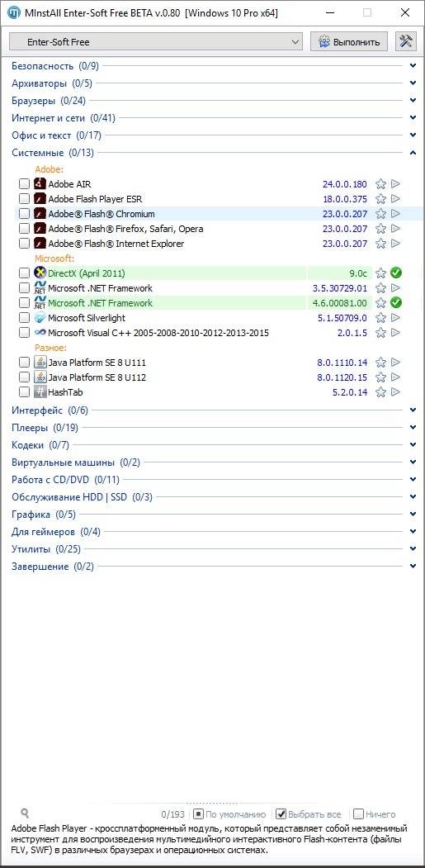Open the 'Интернет и сети' category header
This screenshot has height=868, width=425.
coord(63,118)
